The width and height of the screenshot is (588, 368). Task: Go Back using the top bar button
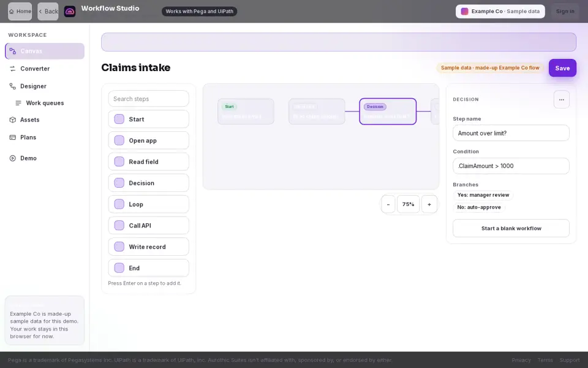pos(48,11)
